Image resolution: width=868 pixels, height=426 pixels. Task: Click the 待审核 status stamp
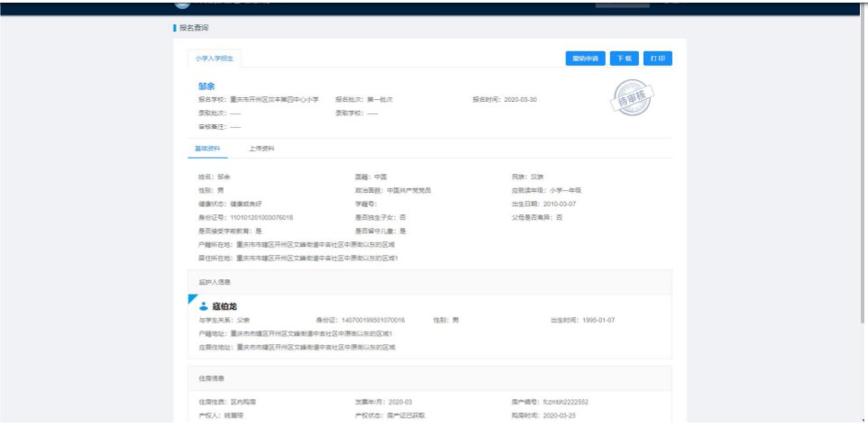[x=632, y=95]
